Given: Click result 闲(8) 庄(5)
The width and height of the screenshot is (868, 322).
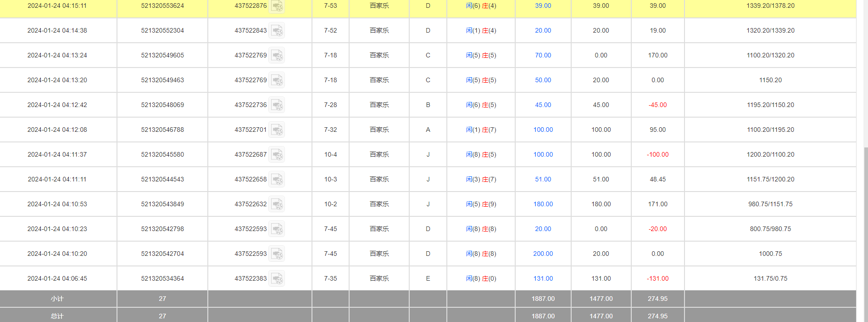Looking at the screenshot, I should pyautogui.click(x=481, y=154).
